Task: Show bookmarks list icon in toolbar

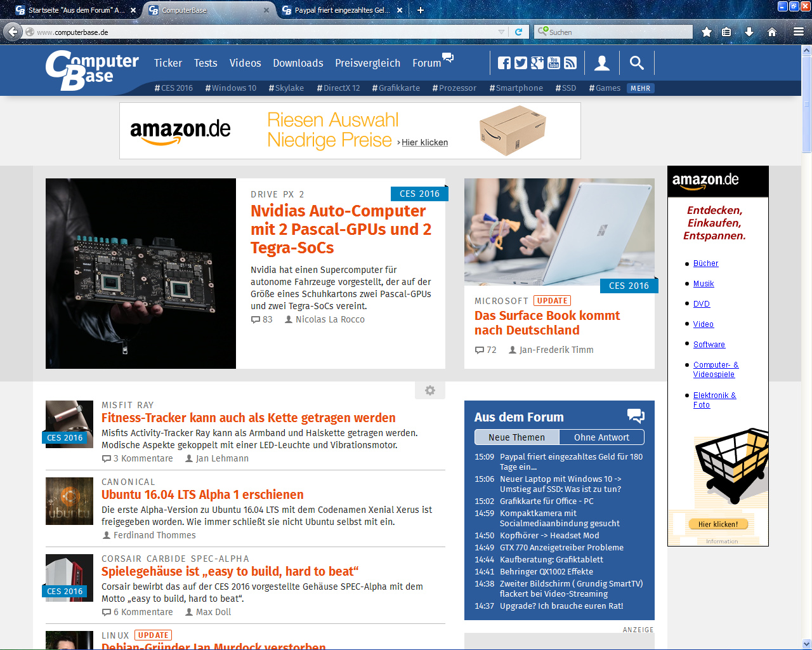Action: click(x=727, y=32)
